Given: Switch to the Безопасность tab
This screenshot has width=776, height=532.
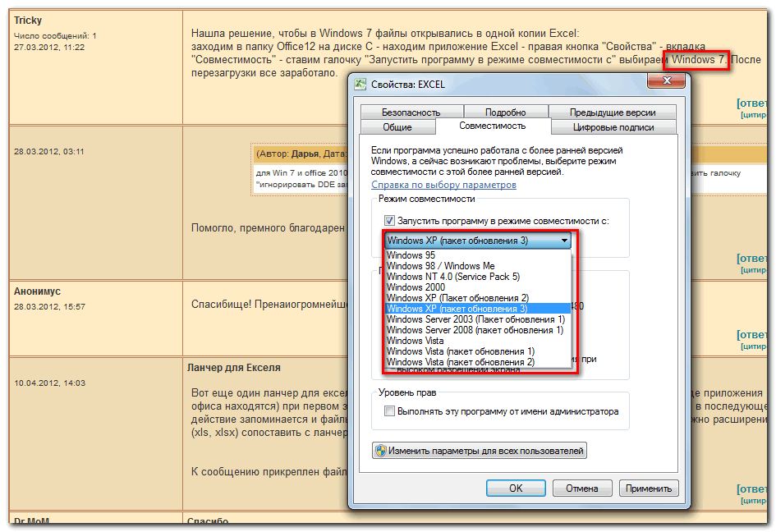Looking at the screenshot, I should click(x=411, y=112).
